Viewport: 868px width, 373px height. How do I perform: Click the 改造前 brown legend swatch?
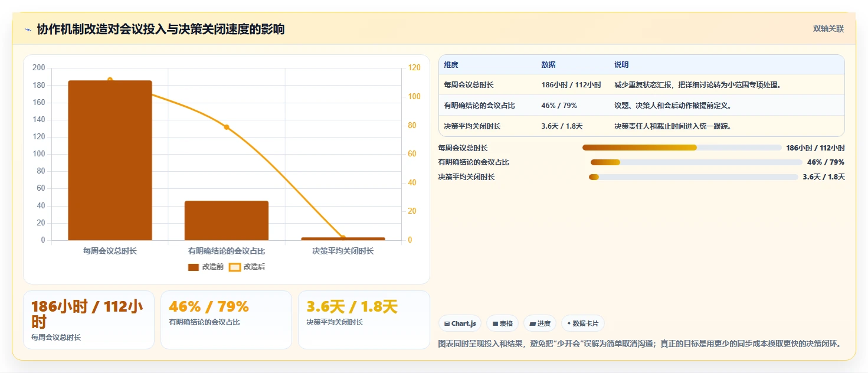(x=193, y=267)
